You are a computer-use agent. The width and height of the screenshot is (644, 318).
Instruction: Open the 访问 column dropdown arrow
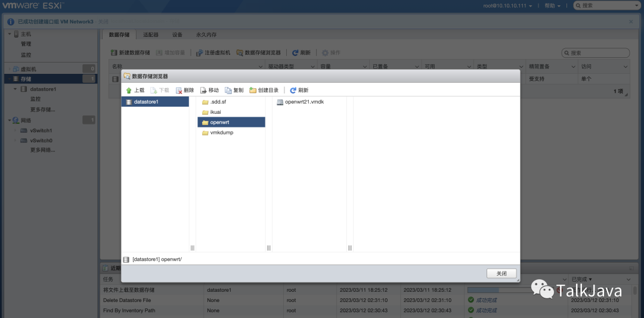[x=626, y=67]
